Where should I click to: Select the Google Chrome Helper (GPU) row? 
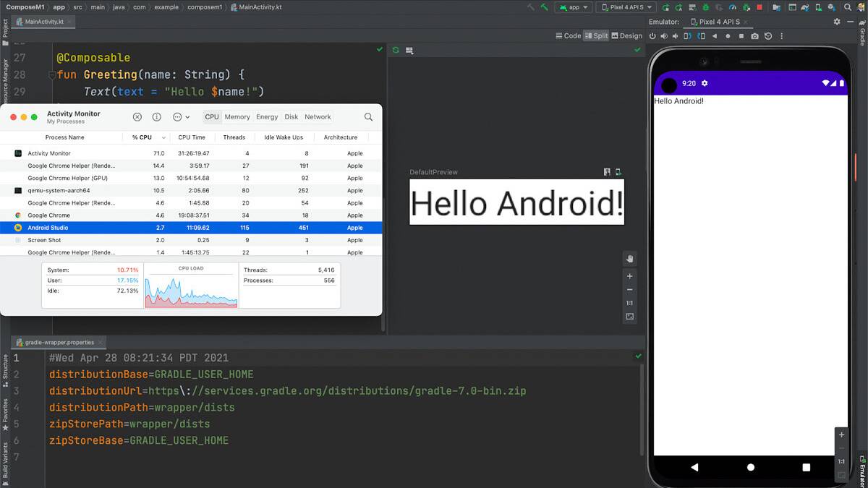[x=191, y=178]
